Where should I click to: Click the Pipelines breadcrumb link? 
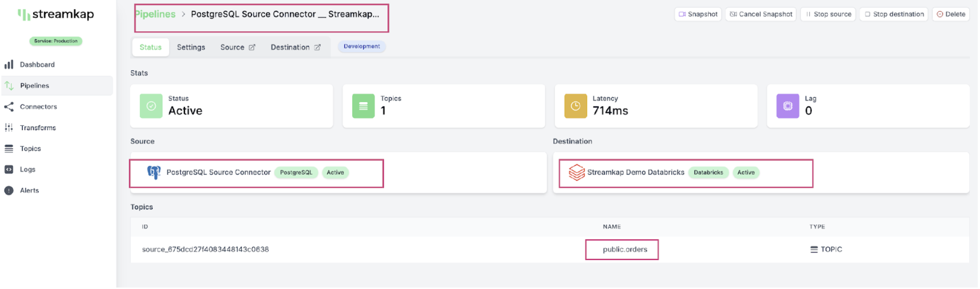[155, 14]
